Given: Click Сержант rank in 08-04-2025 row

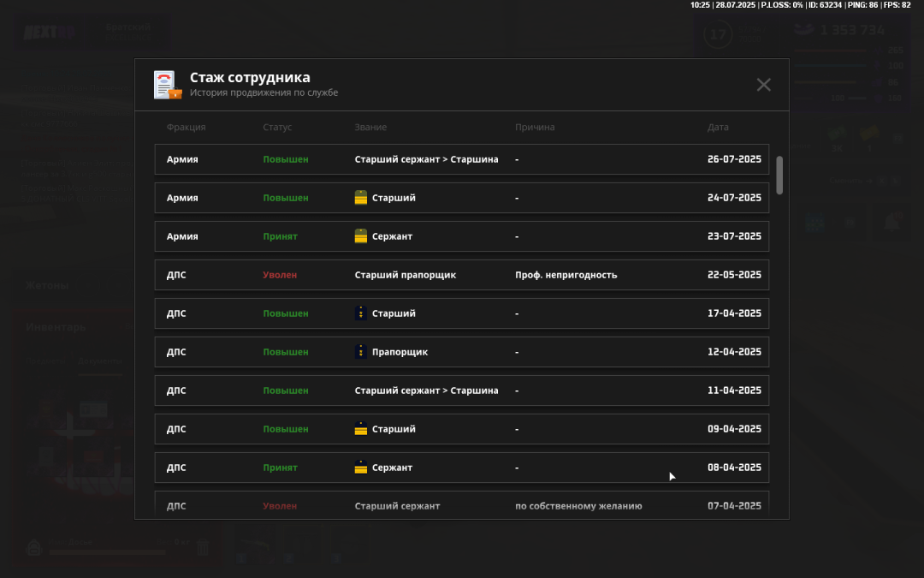Looking at the screenshot, I should (x=392, y=468).
